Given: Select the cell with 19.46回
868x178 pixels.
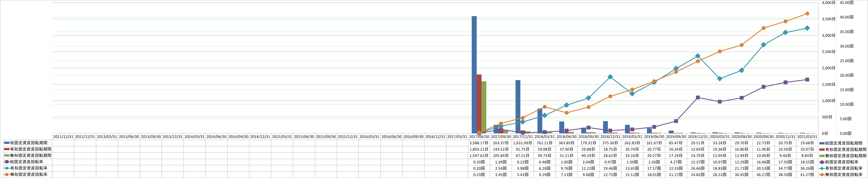Looking at the screenshot, I should point(610,168).
